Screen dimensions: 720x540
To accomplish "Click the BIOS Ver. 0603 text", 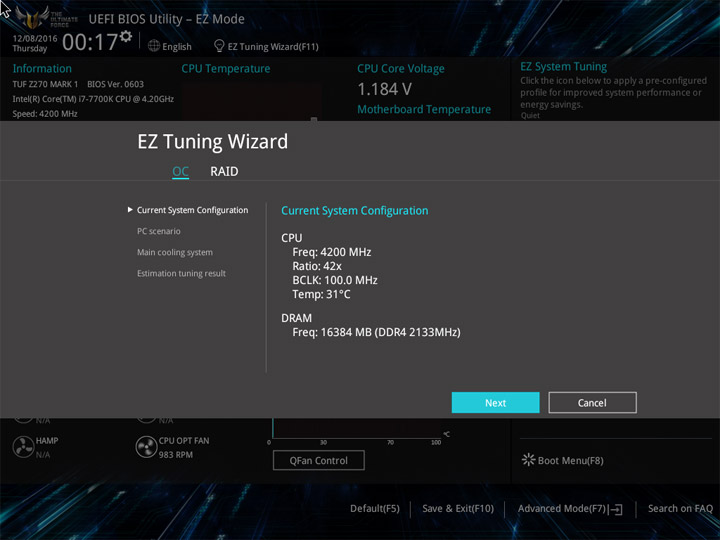I will [115, 84].
